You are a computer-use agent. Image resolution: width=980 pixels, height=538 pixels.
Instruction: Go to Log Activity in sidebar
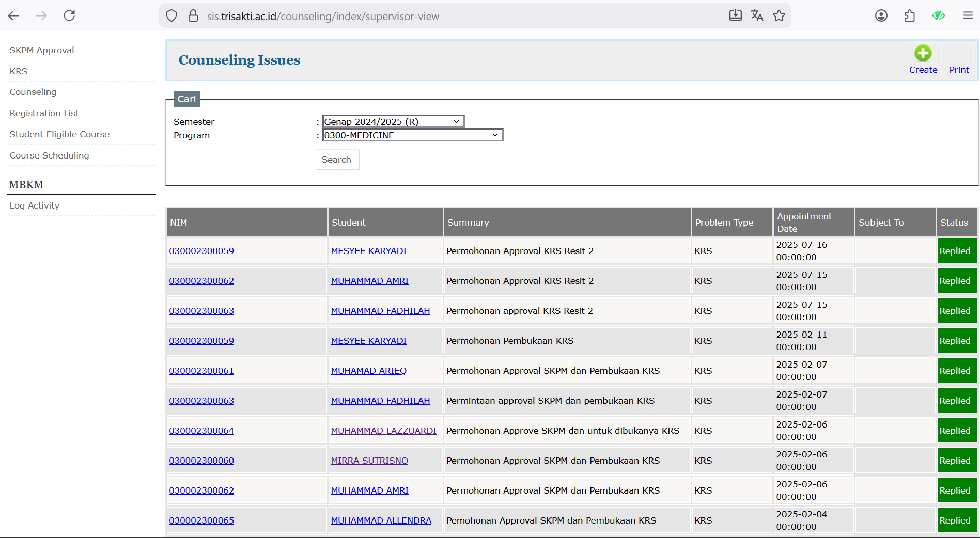[x=35, y=205]
